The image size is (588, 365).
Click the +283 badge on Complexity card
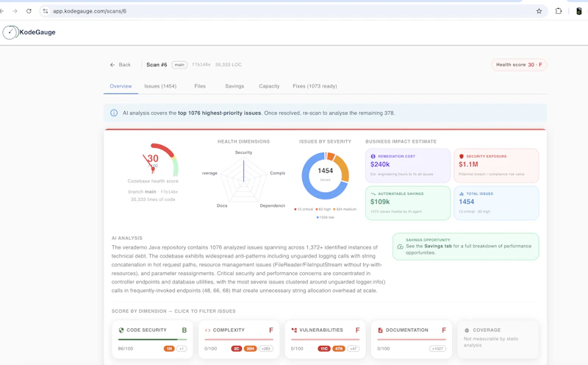click(x=266, y=349)
